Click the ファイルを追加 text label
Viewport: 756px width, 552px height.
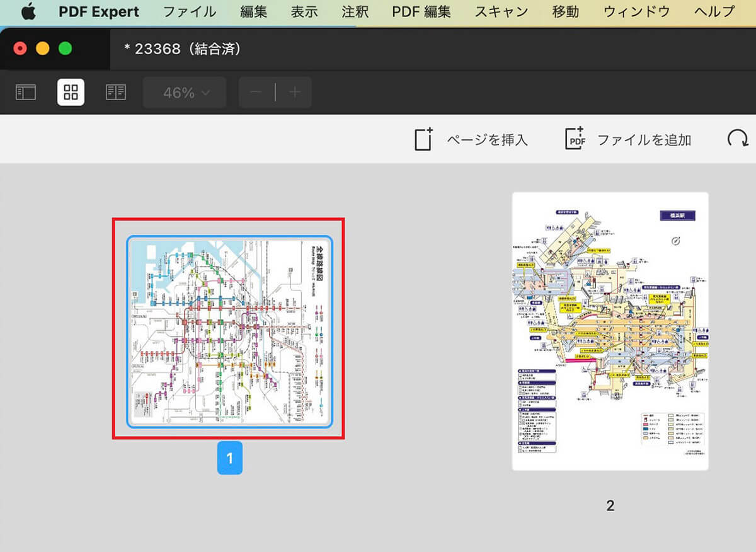click(x=644, y=140)
